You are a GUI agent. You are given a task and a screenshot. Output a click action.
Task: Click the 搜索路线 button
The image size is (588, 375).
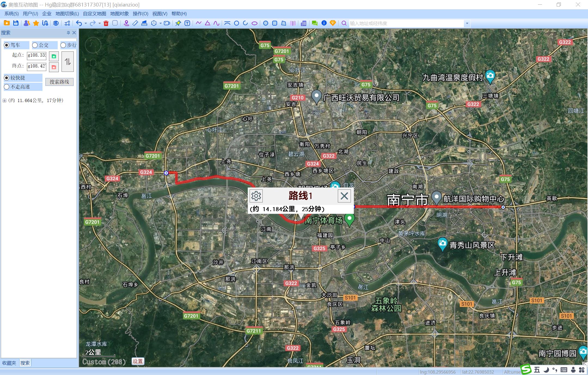(x=59, y=82)
